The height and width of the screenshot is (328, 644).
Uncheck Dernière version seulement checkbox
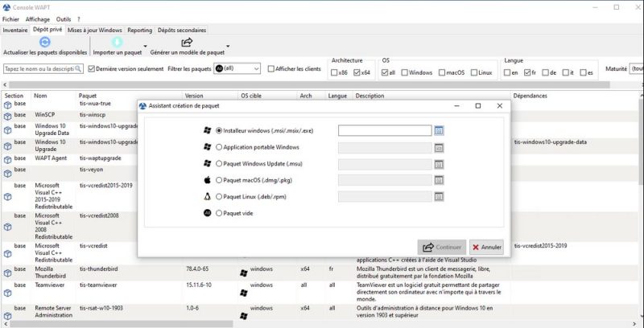[x=90, y=69]
